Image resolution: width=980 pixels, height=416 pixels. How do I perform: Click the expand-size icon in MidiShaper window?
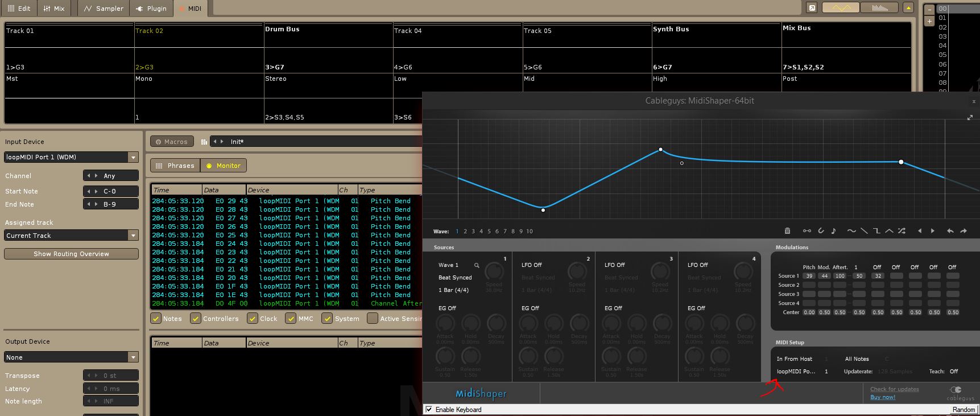tap(970, 117)
